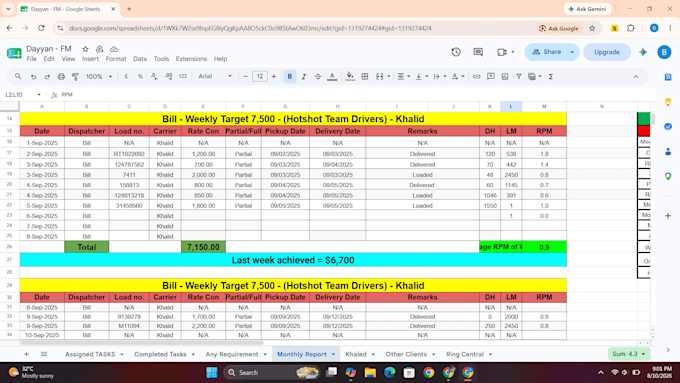Open Keep notes in side panel
This screenshot has width=680, height=383.
tap(668, 102)
